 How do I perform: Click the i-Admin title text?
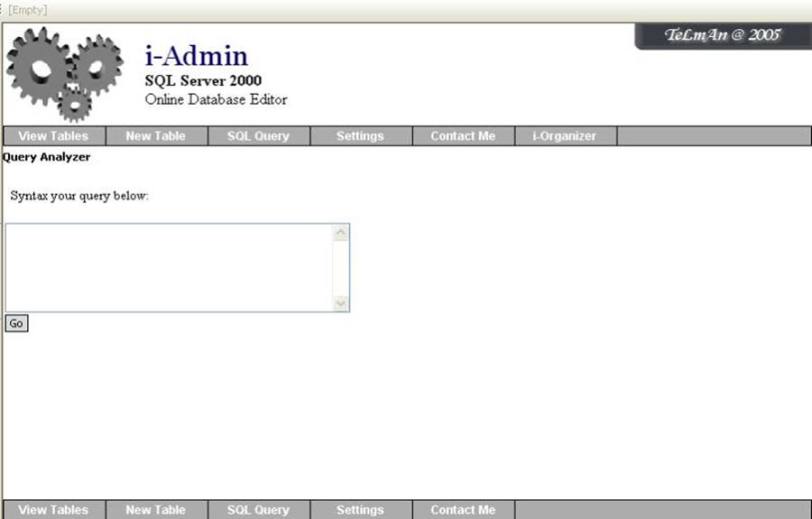click(x=197, y=56)
